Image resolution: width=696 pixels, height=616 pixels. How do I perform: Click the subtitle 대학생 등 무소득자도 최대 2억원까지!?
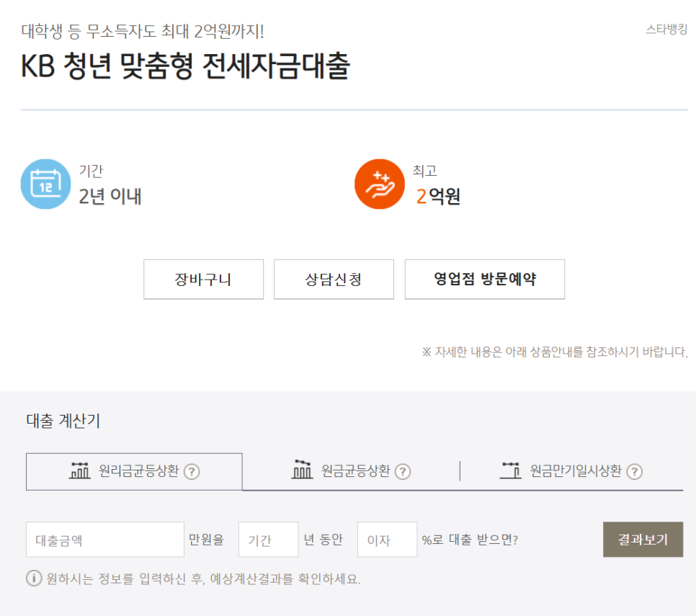point(143,32)
